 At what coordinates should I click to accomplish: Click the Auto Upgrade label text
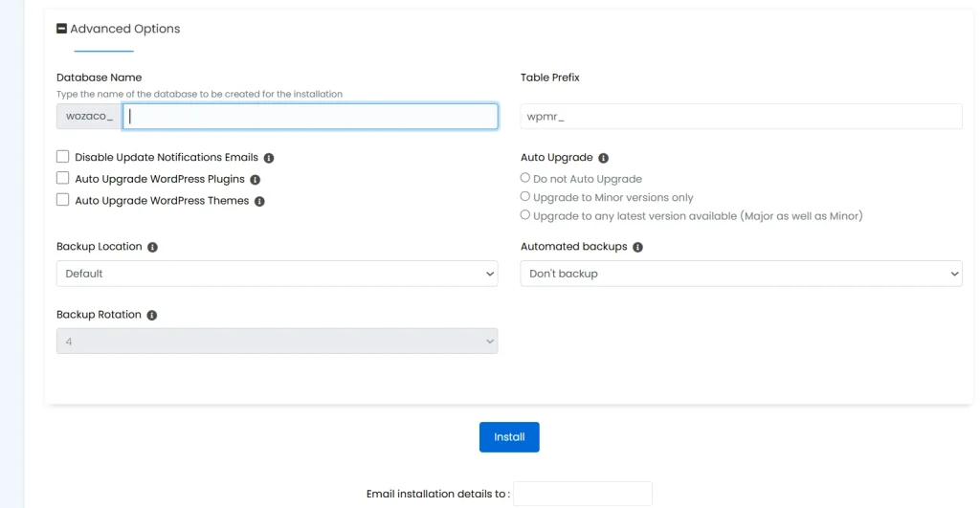click(x=557, y=158)
